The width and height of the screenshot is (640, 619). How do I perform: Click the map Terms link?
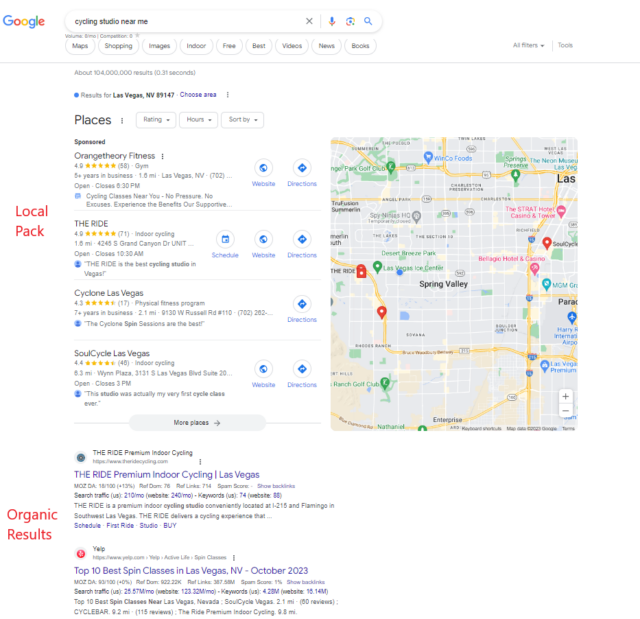[x=568, y=428]
